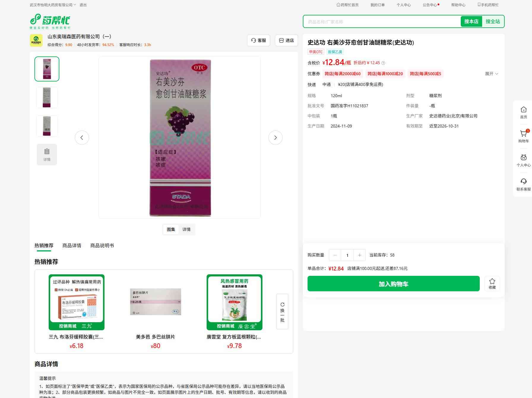Toggle image view to 详情
Screen dimensions: 532x398
(x=186, y=229)
